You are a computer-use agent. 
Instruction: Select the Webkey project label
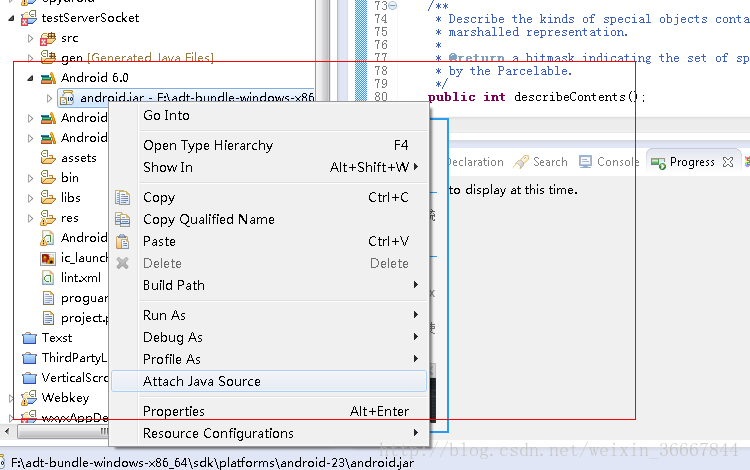click(x=66, y=398)
